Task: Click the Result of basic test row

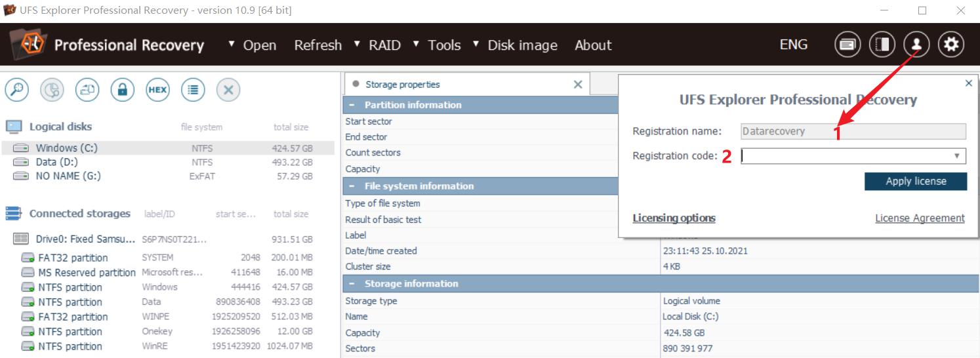Action: click(x=481, y=220)
